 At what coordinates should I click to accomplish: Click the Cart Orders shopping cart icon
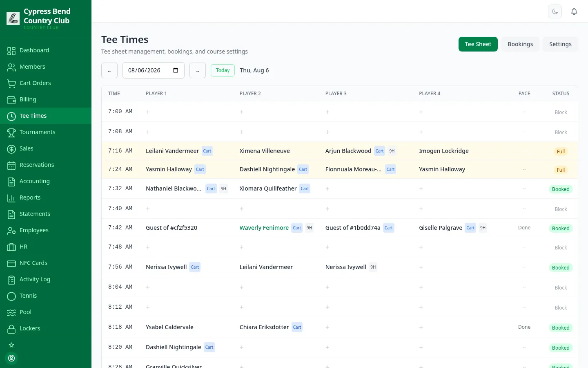pos(11,83)
